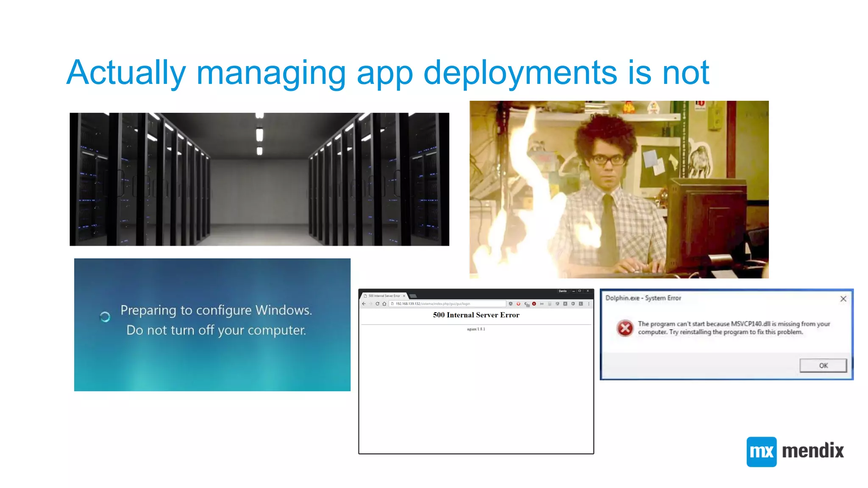Click the nginx/1.8.1 text

click(x=476, y=329)
